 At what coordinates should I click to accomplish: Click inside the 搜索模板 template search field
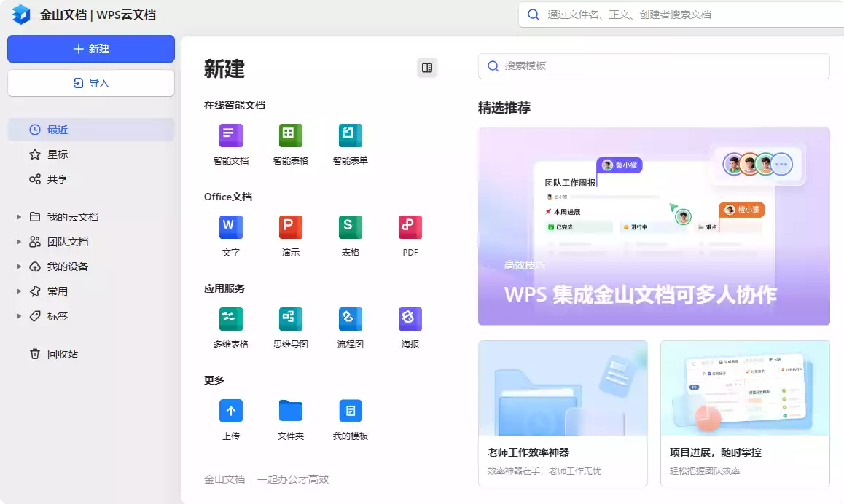click(654, 66)
